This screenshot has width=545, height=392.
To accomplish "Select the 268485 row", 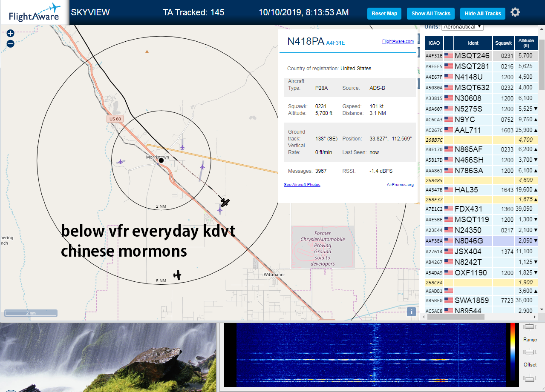I will point(482,180).
